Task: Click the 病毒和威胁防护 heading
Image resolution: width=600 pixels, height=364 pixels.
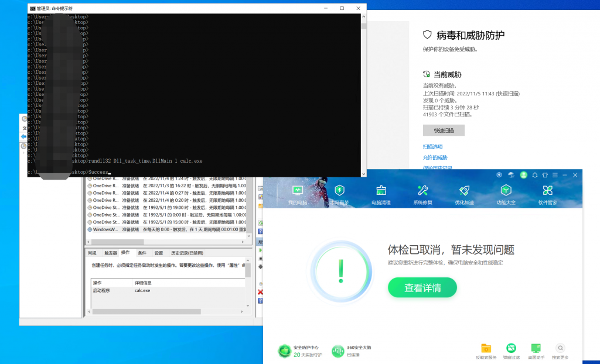Action: pyautogui.click(x=471, y=36)
